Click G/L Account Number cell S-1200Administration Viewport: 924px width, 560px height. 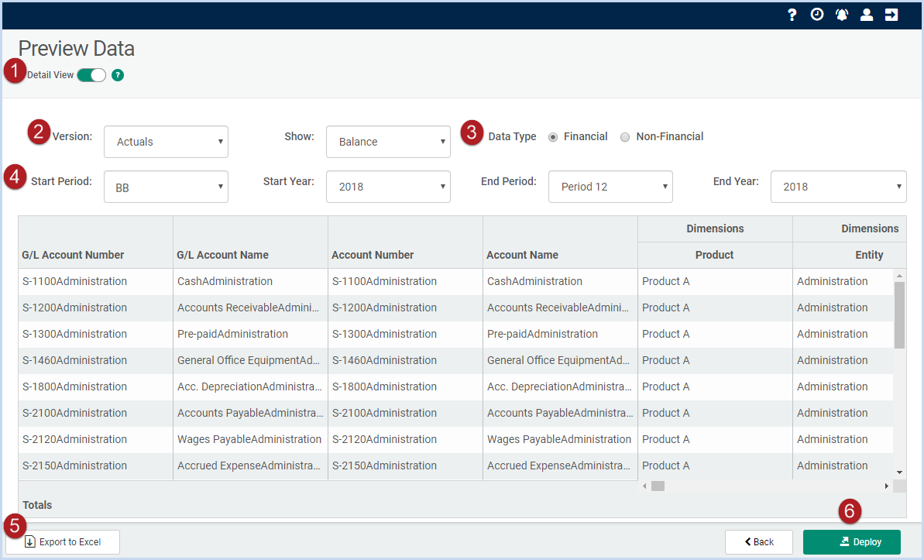point(96,307)
